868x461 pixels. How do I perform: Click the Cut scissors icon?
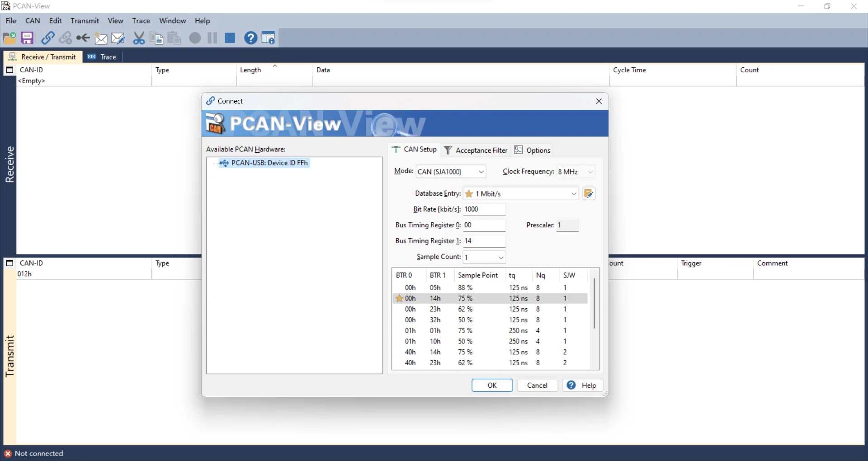[139, 38]
